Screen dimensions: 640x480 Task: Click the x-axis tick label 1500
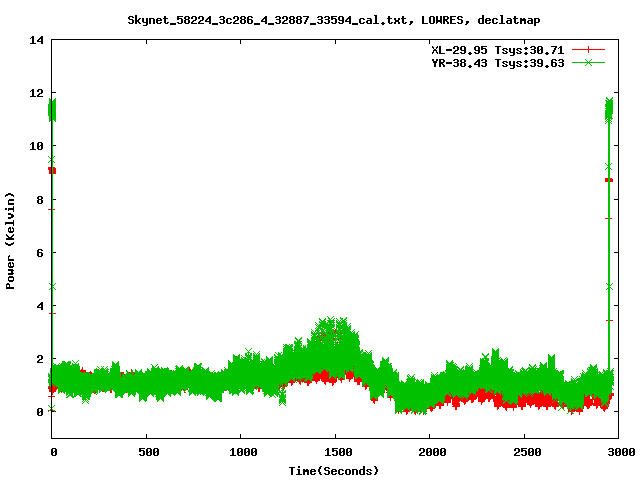click(x=338, y=452)
